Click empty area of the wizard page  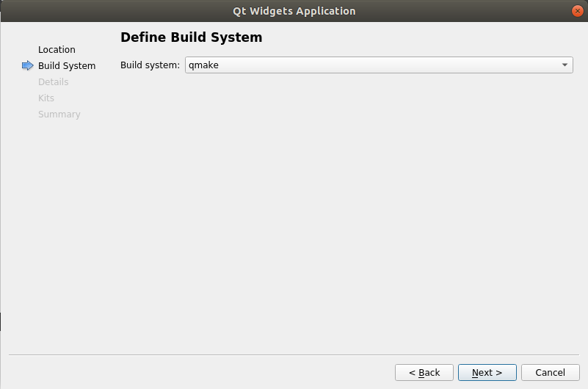pos(345,213)
